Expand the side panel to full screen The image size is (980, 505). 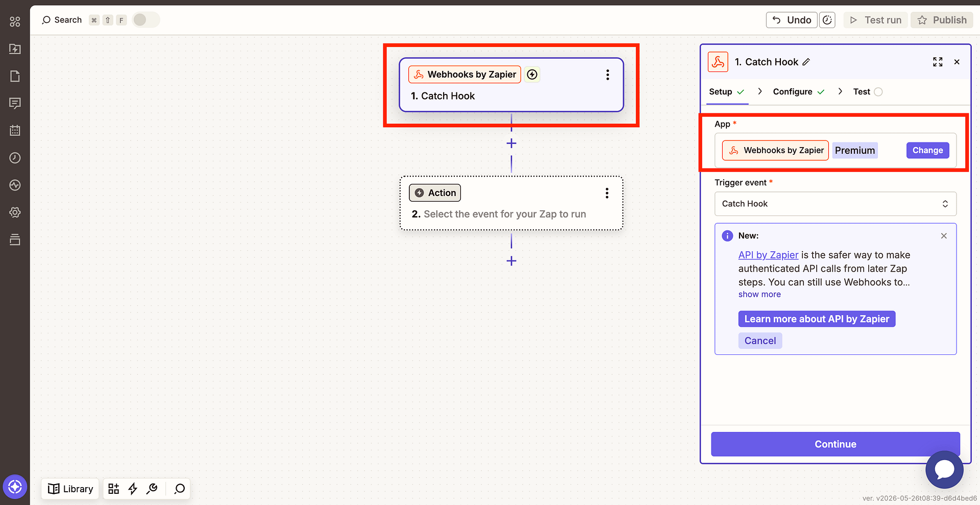pos(938,62)
